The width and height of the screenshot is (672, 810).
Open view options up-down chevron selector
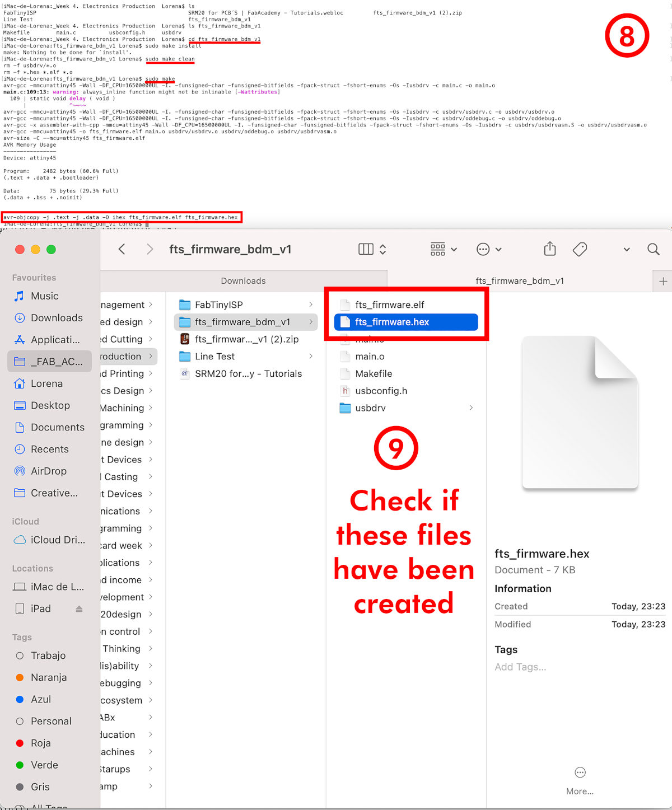[x=383, y=249]
